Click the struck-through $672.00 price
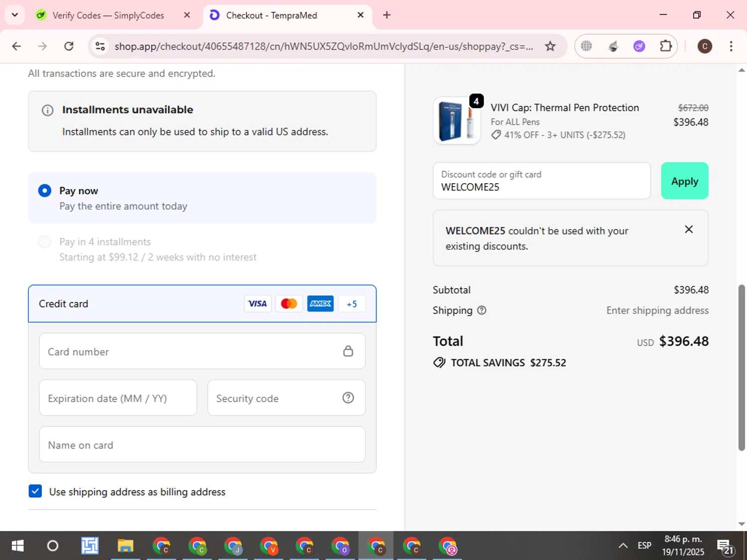747x560 pixels. click(693, 108)
